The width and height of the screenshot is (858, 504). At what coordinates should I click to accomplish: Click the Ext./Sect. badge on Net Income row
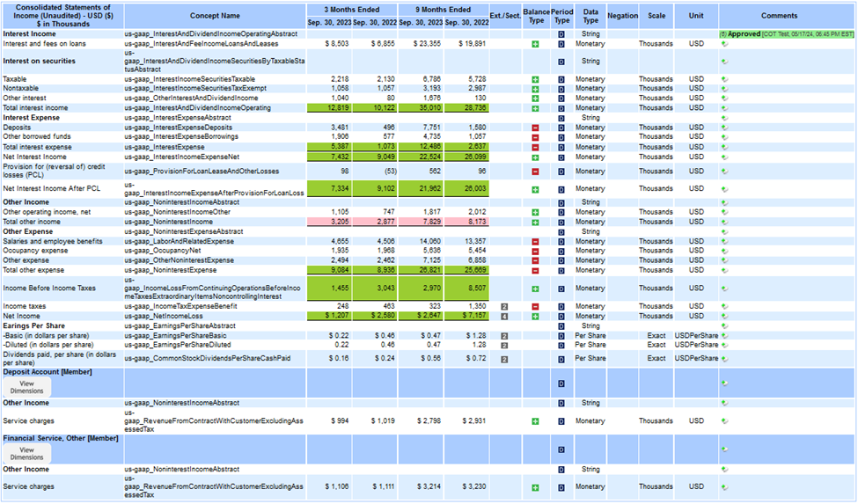point(504,315)
